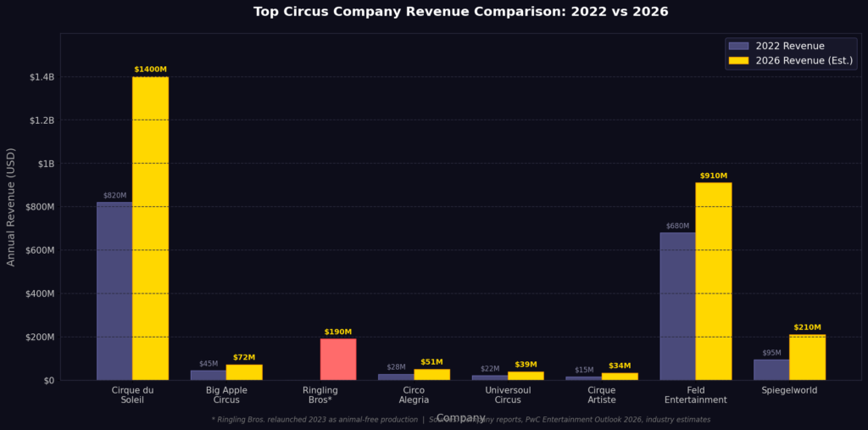This screenshot has height=430, width=868.
Task: Click the Big Apple Circus 2026 yellow bar
Action: coord(244,372)
